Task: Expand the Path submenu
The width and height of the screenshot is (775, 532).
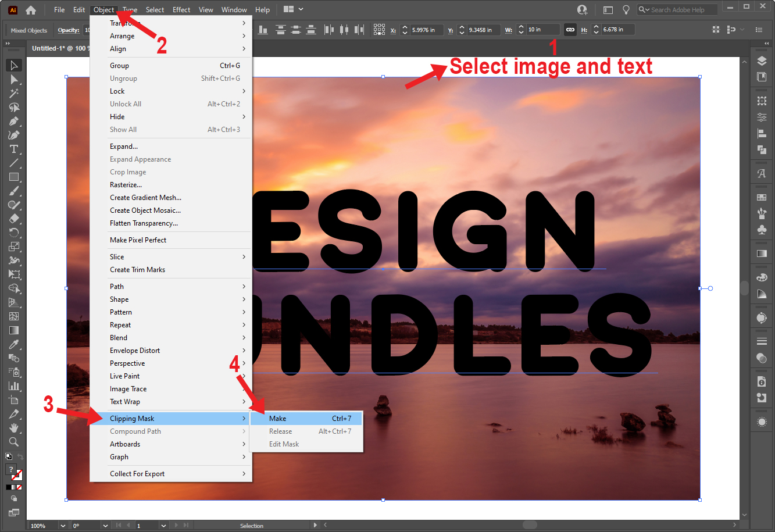Action: [171, 287]
